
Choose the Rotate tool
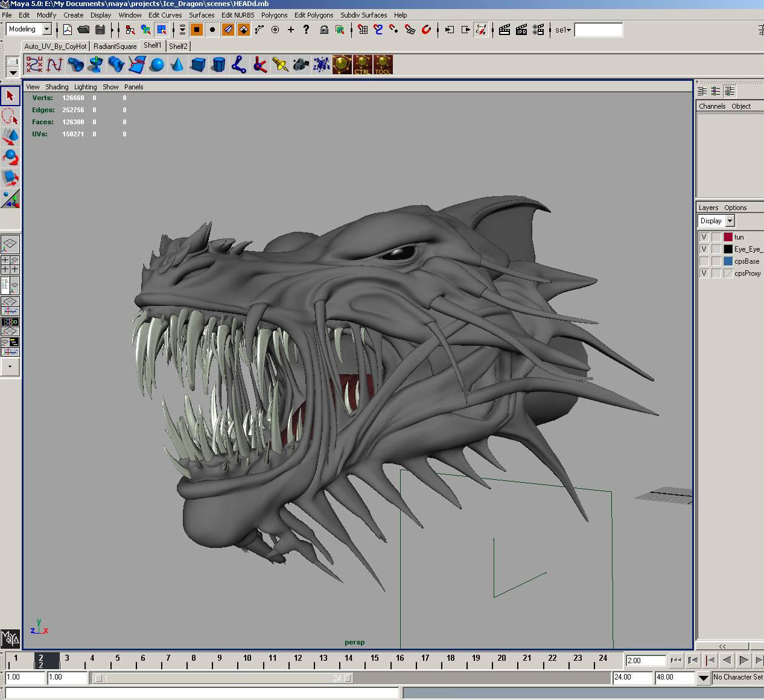point(10,157)
